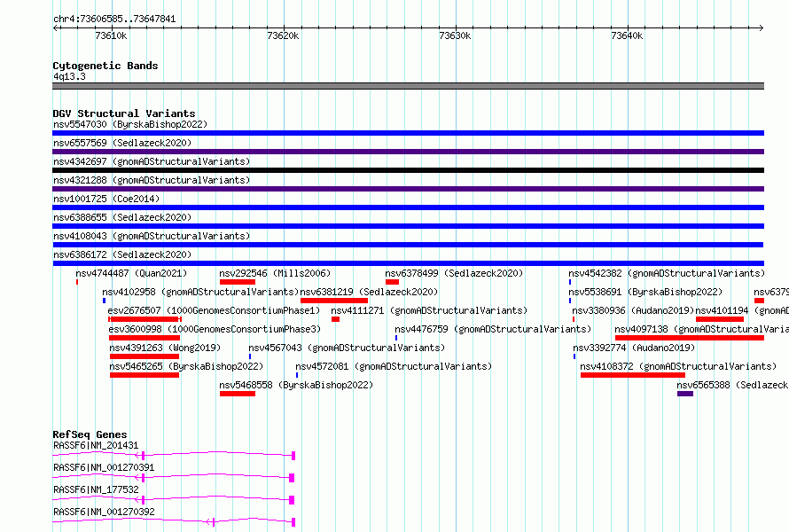Select the magenta end exon of NM_177532
Image resolution: width=789 pixels, height=532 pixels.
point(292,500)
